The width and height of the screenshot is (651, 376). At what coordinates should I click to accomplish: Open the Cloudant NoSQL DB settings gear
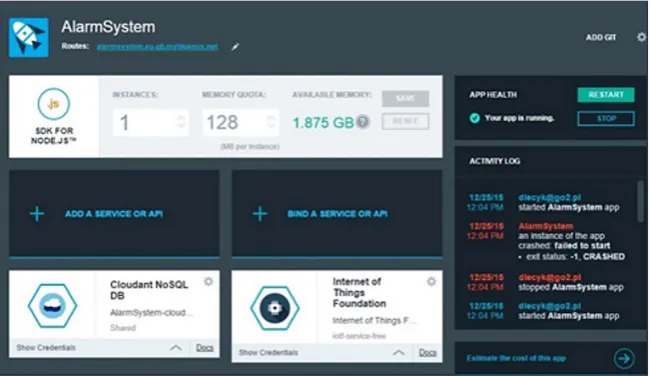(x=208, y=282)
